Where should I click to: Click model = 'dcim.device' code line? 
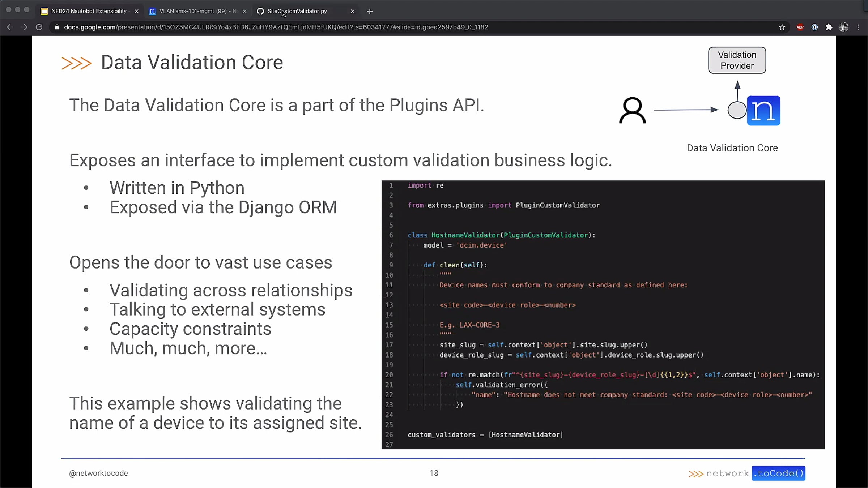click(465, 245)
